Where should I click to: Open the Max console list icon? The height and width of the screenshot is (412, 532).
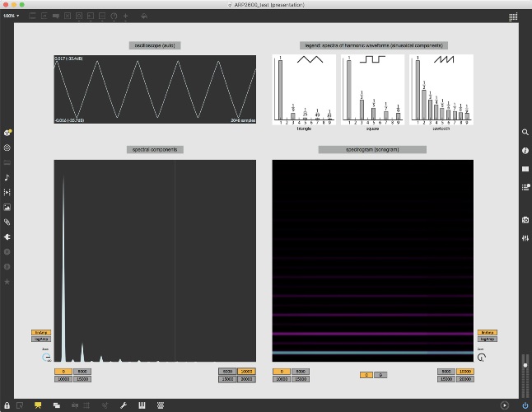525,187
